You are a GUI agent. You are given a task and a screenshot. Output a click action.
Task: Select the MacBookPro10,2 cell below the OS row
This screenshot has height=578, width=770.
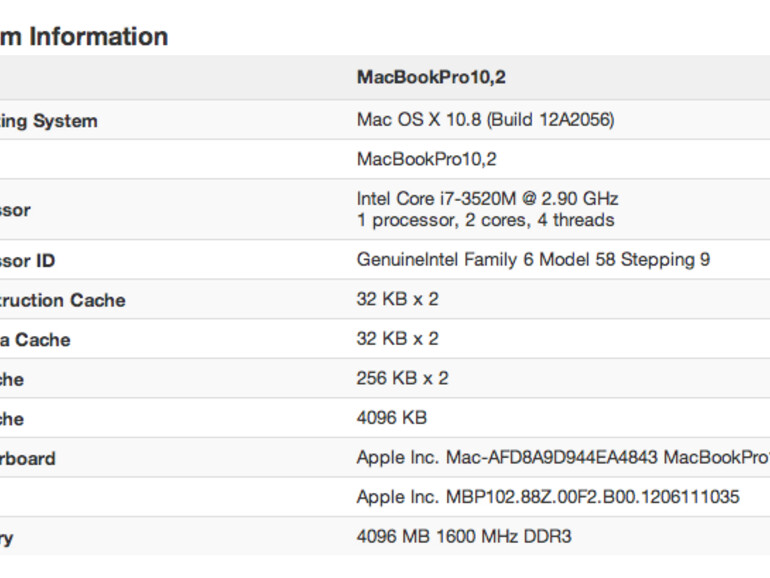(x=427, y=159)
